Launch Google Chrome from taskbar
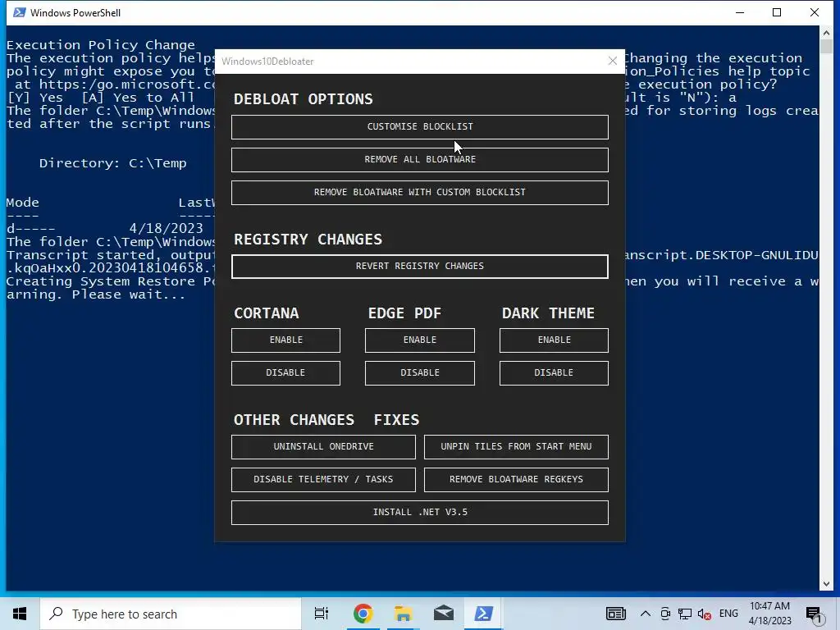This screenshot has height=630, width=840. 363,614
